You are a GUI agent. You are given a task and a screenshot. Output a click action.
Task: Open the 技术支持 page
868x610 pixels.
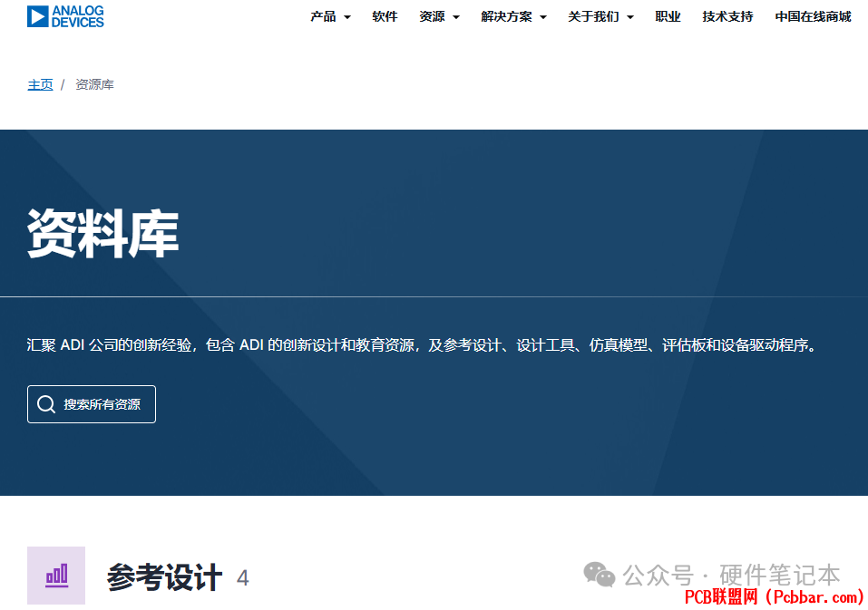tap(727, 16)
